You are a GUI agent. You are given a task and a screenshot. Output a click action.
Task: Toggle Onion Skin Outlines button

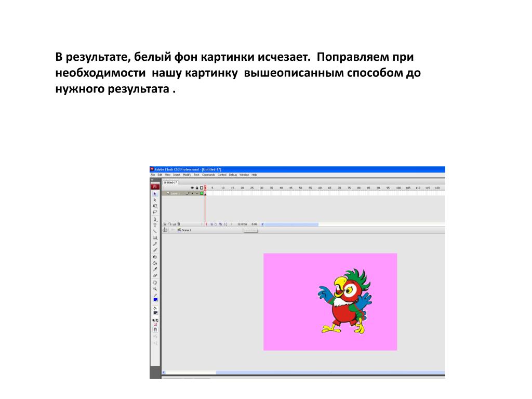tap(216, 224)
